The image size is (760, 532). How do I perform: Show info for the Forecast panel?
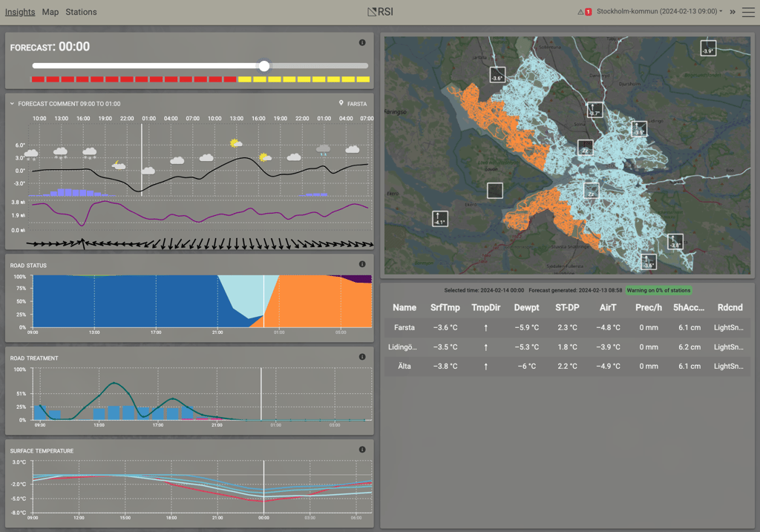coord(362,42)
